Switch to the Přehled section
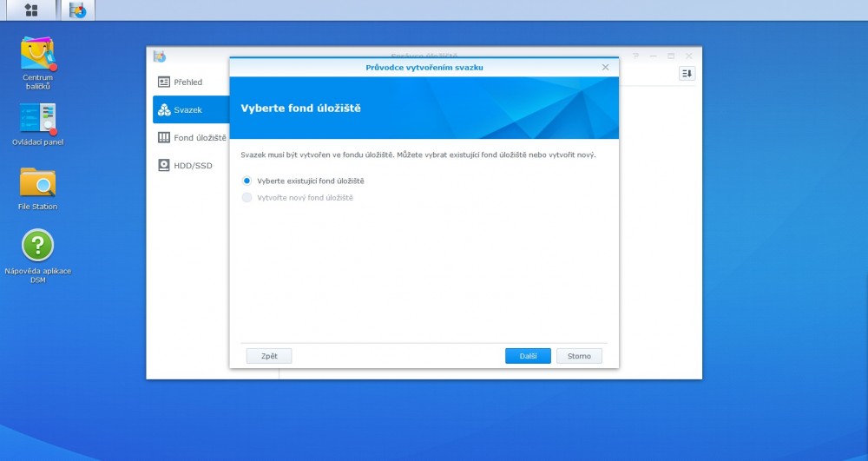The image size is (868, 461). click(187, 82)
